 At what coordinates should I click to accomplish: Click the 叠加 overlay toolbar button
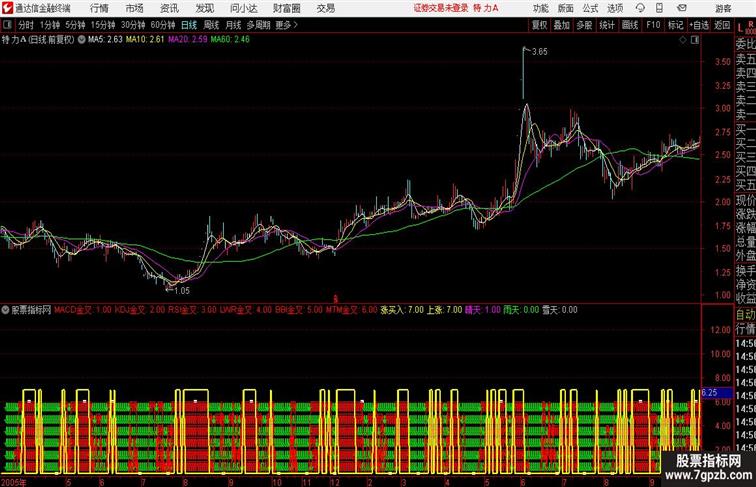[562, 25]
